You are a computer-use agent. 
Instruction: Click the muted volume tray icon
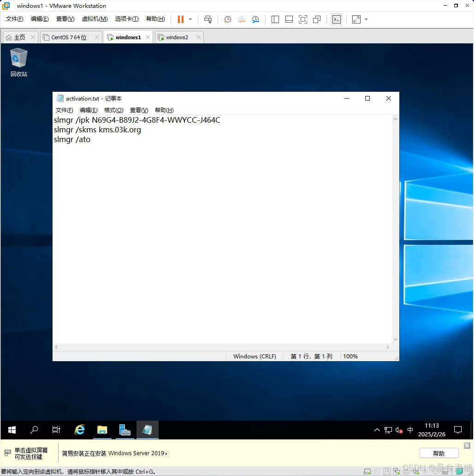[399, 430]
